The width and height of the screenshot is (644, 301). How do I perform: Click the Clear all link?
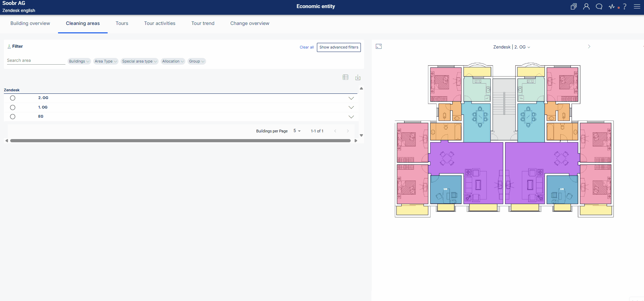[x=307, y=47]
